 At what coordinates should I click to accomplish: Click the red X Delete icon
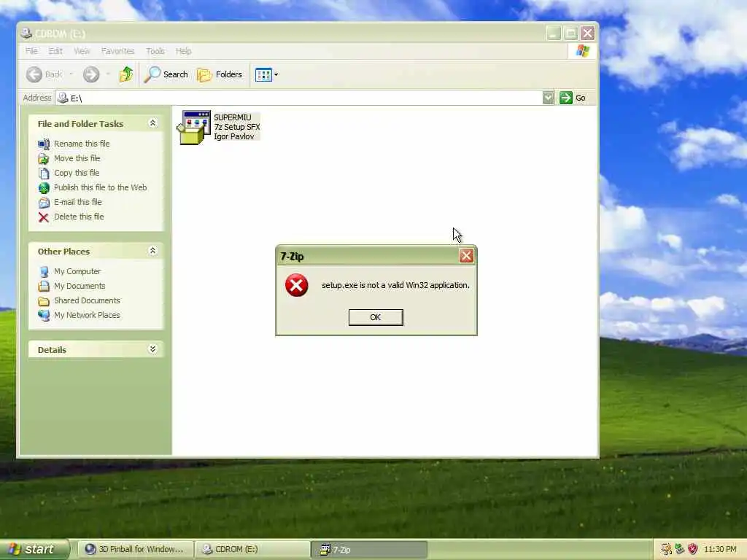[43, 217]
